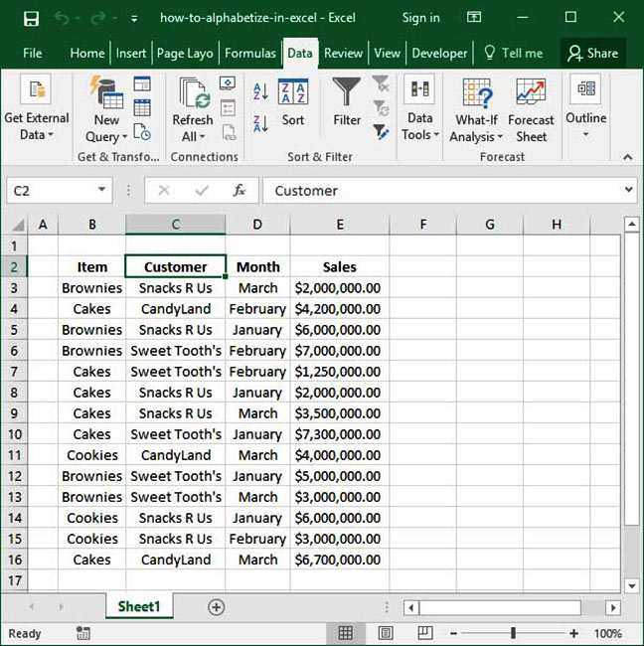Viewport: 644px width, 646px height.
Task: Click the Save icon in title bar
Action: pyautogui.click(x=31, y=18)
